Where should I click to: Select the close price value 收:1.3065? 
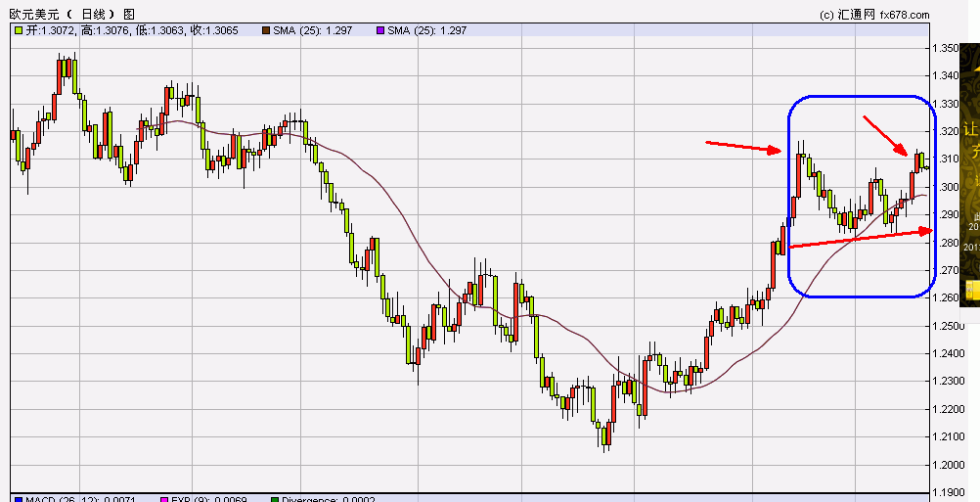click(214, 30)
